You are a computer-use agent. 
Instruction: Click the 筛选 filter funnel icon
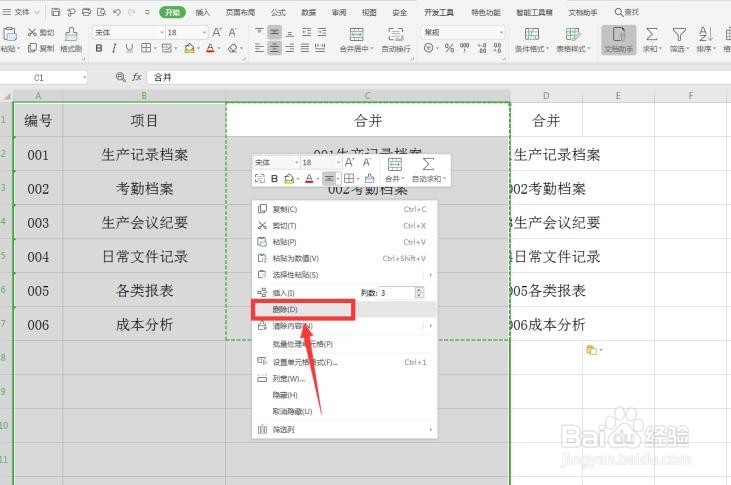(x=679, y=34)
